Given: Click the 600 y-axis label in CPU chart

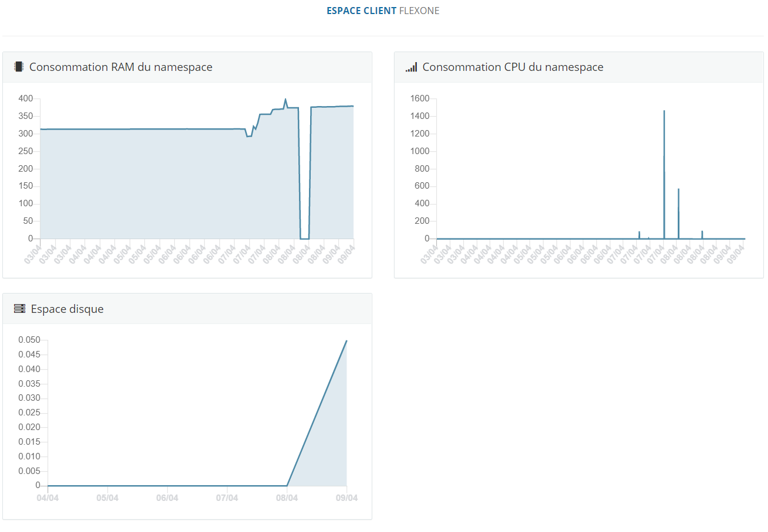Looking at the screenshot, I should point(422,186).
